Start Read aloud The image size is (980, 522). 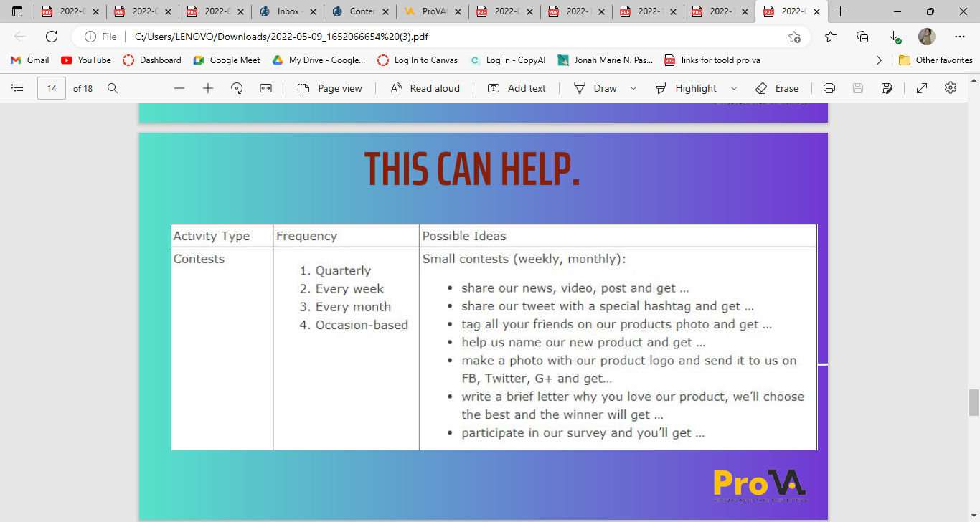point(425,88)
